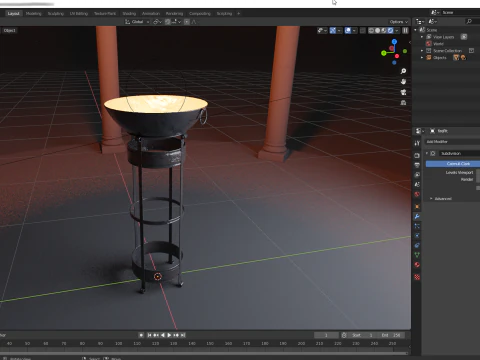Toggle the snapping magnet icon
This screenshot has height=360, width=480.
click(x=168, y=22)
